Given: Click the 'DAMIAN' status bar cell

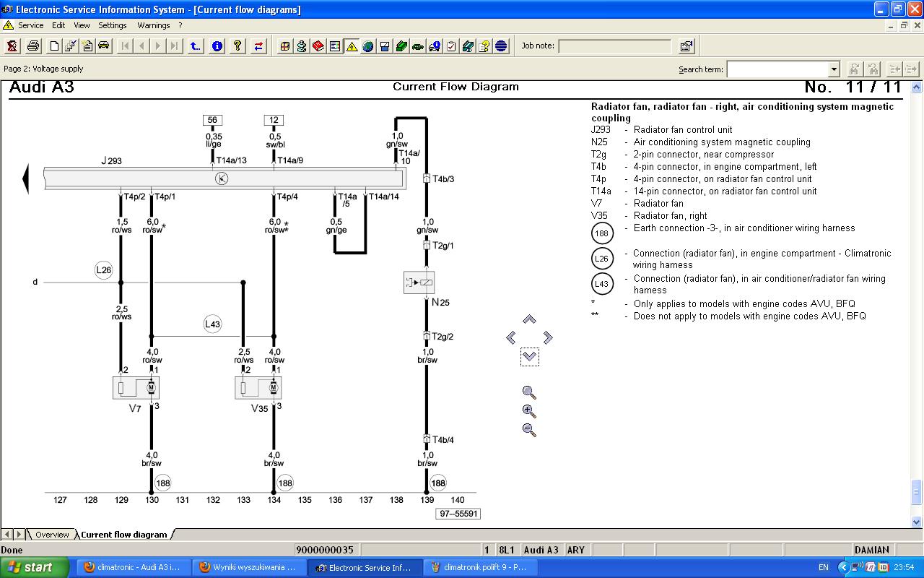Looking at the screenshot, I should coord(872,550).
